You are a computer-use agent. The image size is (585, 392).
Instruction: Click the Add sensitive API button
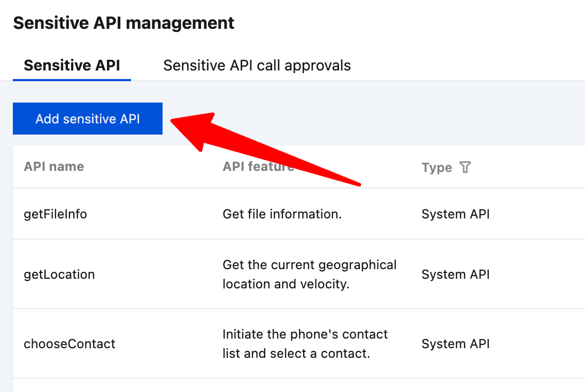click(88, 119)
